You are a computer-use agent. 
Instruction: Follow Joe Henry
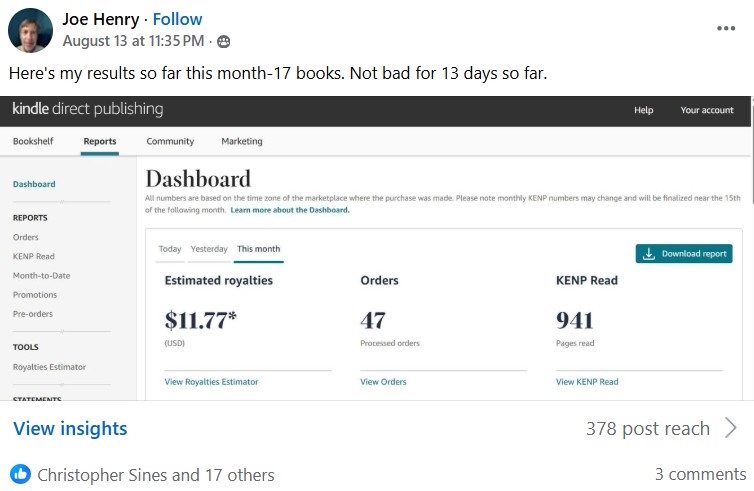[x=177, y=19]
